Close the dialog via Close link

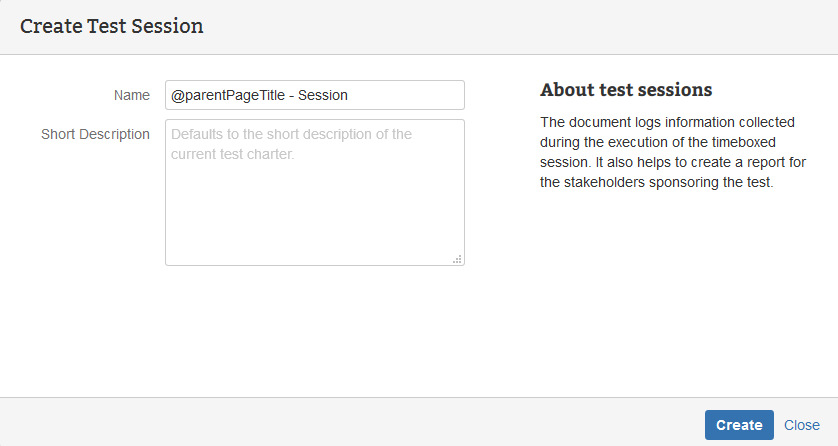[x=802, y=425]
